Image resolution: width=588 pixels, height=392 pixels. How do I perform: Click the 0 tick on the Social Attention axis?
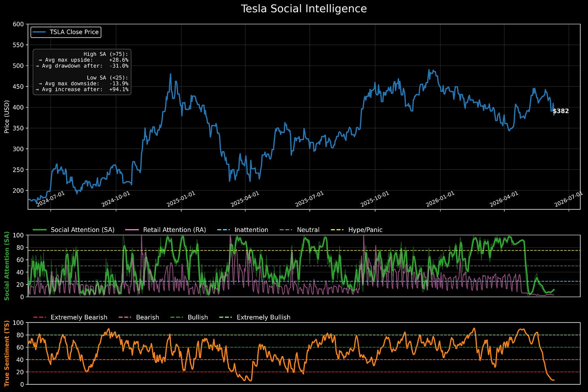22,297
